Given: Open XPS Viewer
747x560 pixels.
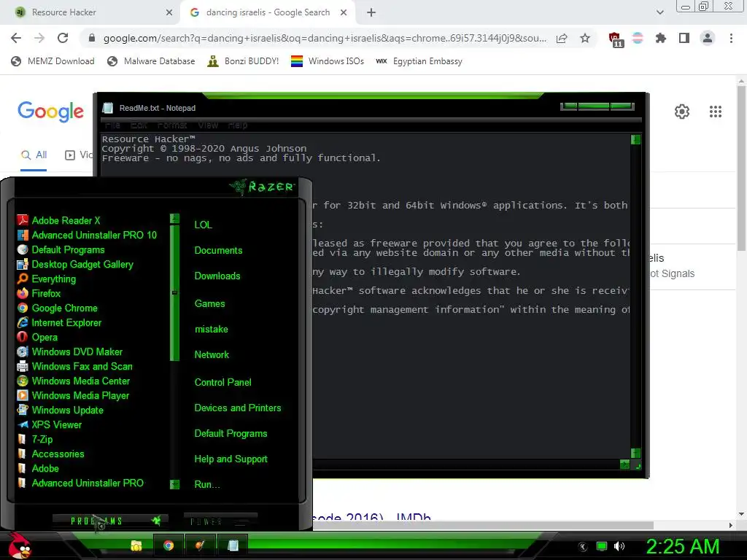Looking at the screenshot, I should (50, 425).
